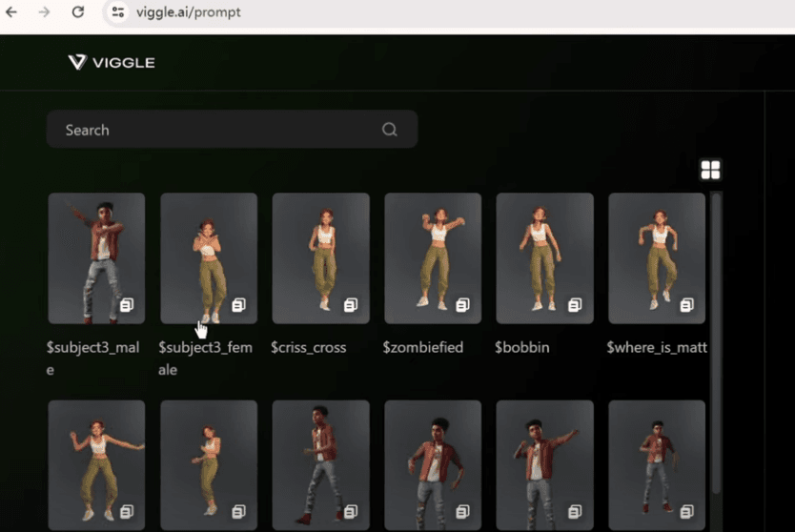
Task: Reload the page with browser refresh button
Action: coord(78,12)
